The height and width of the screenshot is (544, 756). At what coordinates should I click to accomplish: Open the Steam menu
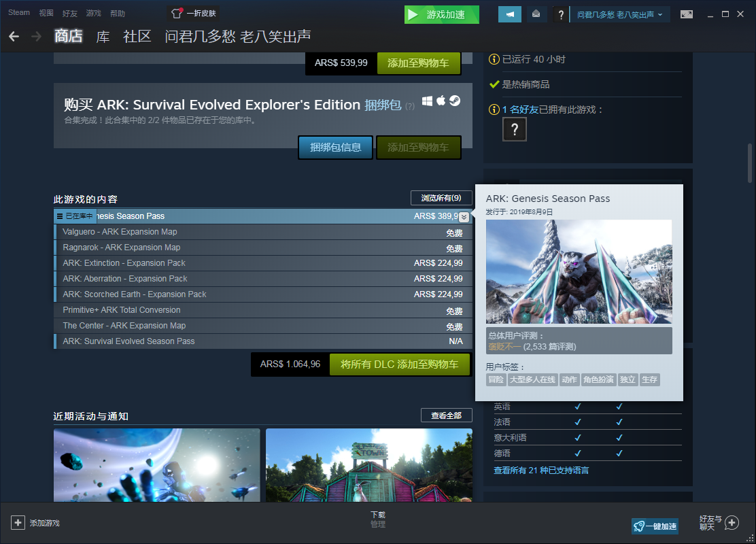tap(19, 12)
